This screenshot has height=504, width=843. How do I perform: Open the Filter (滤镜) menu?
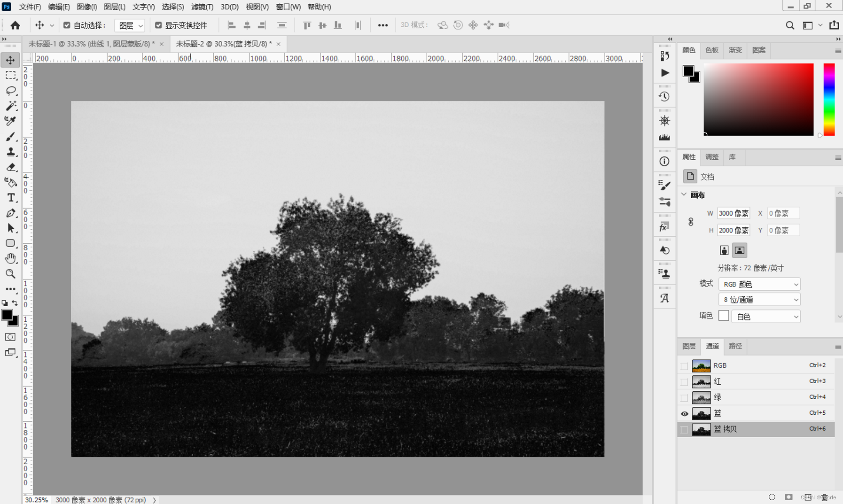pos(202,7)
